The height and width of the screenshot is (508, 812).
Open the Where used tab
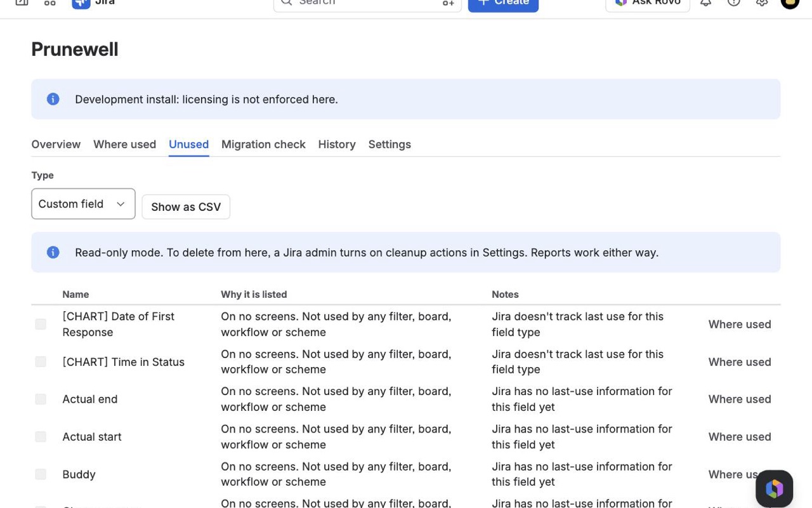coord(124,144)
